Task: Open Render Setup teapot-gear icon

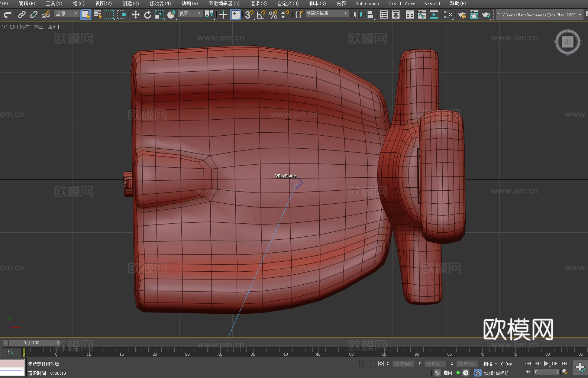Action: [462, 14]
